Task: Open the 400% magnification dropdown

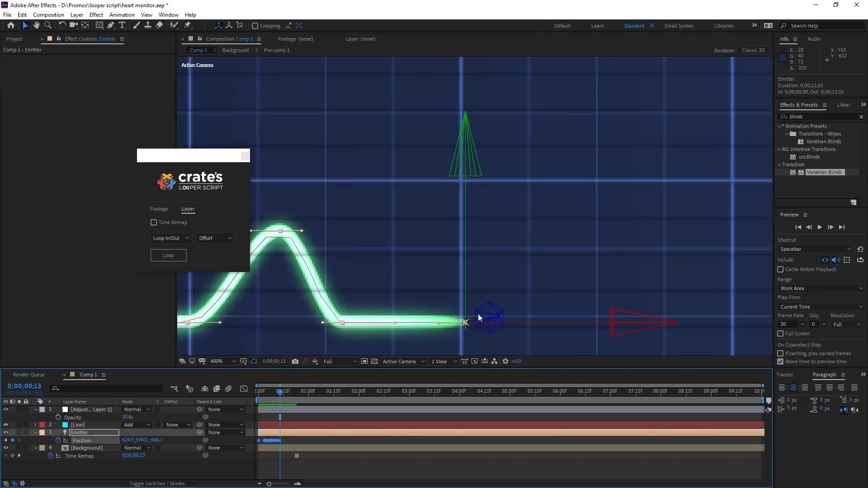Action: [223, 361]
